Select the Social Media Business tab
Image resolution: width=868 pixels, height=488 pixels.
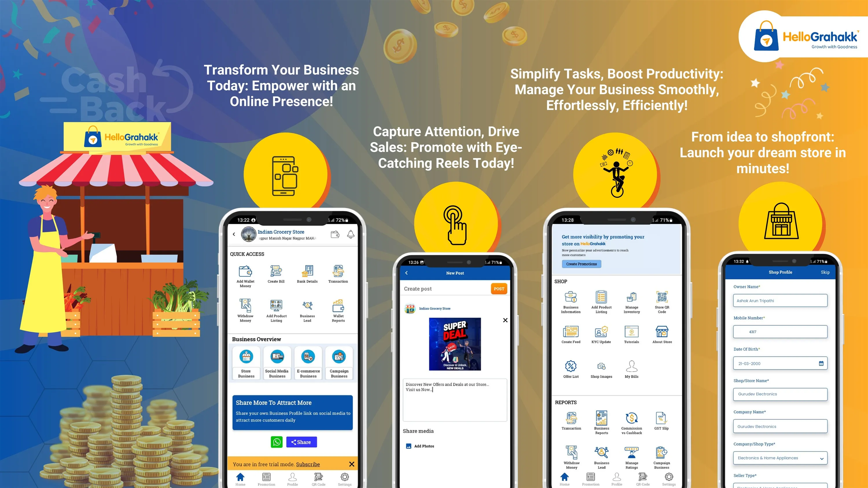pyautogui.click(x=276, y=363)
